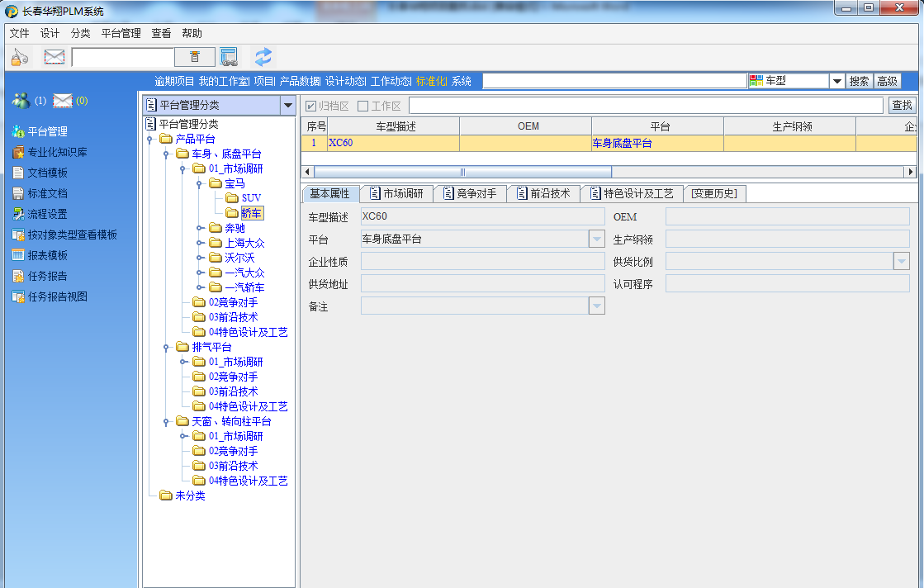Expand the 奔驰 tree node

[x=199, y=228]
